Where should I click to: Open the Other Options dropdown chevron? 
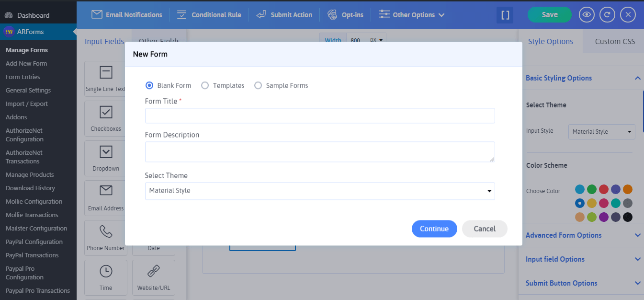[441, 15]
